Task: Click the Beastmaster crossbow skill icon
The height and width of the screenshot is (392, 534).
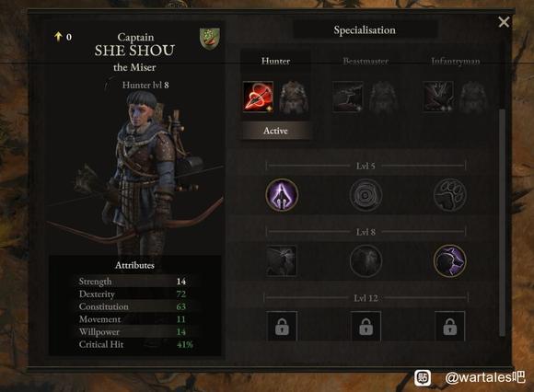Action: (x=348, y=97)
